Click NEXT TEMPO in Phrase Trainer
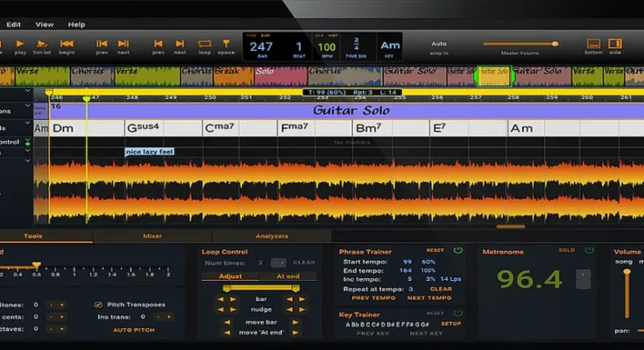This screenshot has width=644, height=350. click(x=429, y=298)
